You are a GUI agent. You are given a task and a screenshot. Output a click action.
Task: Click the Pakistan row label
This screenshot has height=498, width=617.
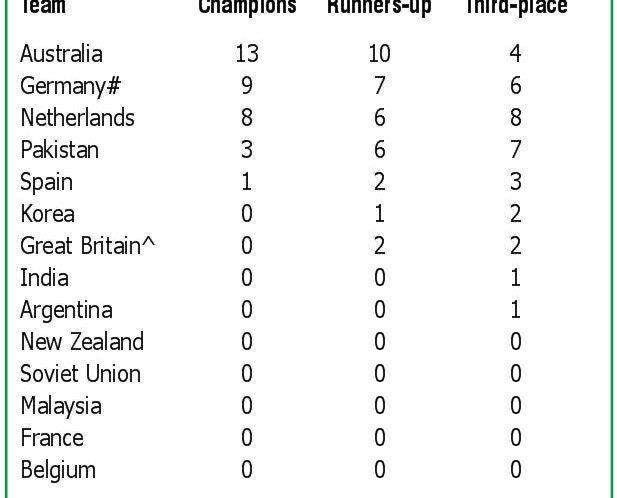click(60, 150)
